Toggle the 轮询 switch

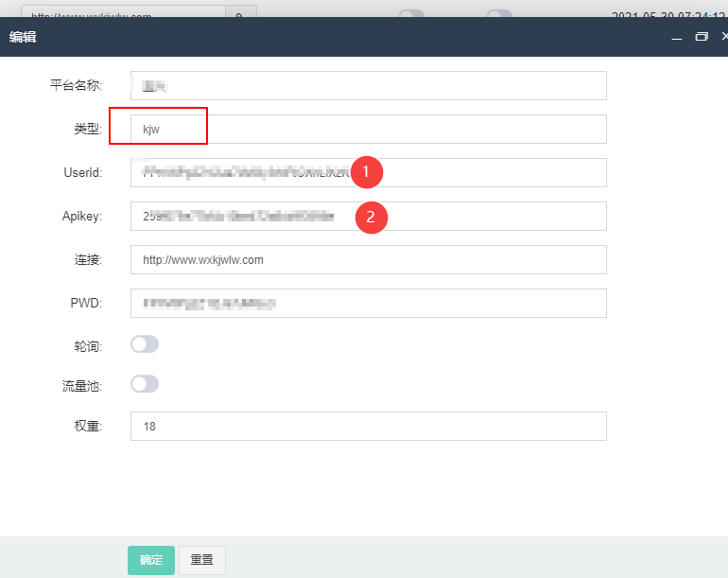coord(145,344)
